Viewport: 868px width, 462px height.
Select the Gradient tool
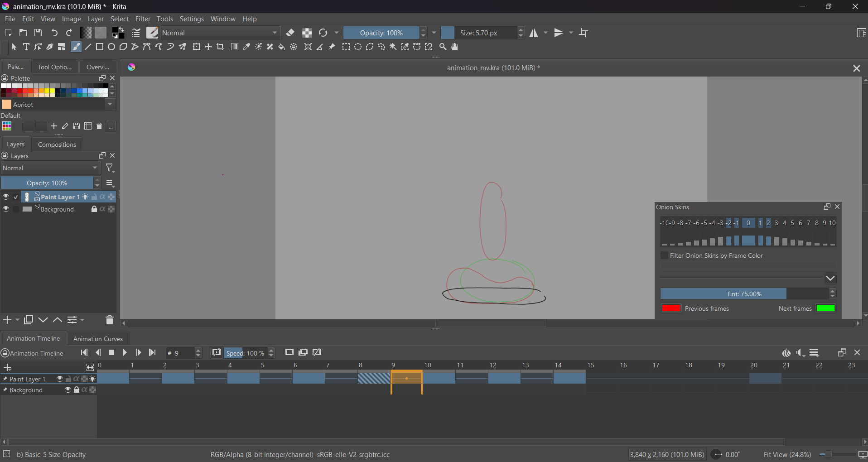(235, 47)
